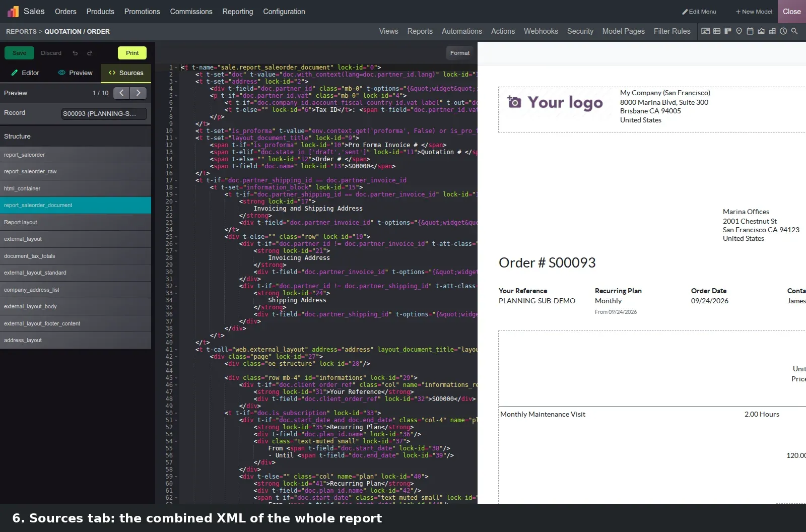
Task: Open the Views section
Action: (388, 31)
